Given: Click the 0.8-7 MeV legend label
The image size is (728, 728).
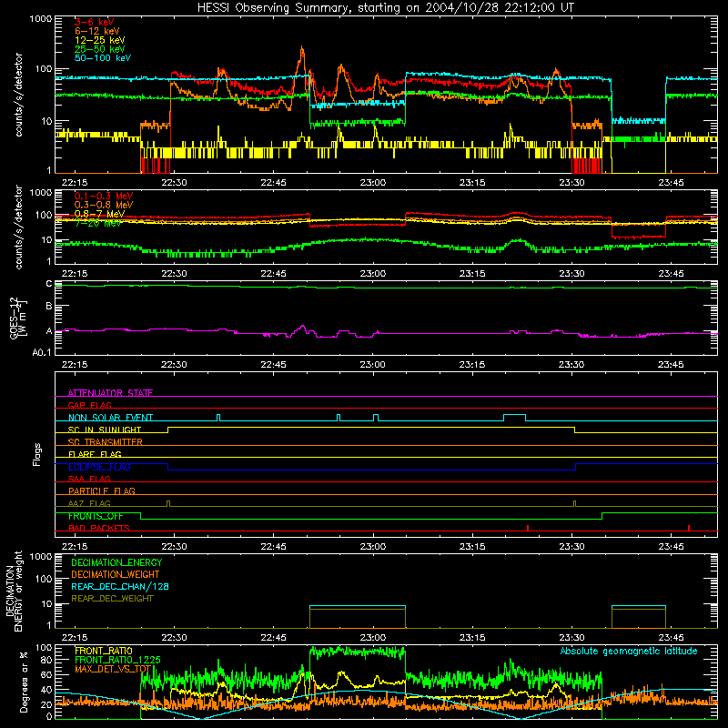Looking at the screenshot, I should click(x=100, y=214).
